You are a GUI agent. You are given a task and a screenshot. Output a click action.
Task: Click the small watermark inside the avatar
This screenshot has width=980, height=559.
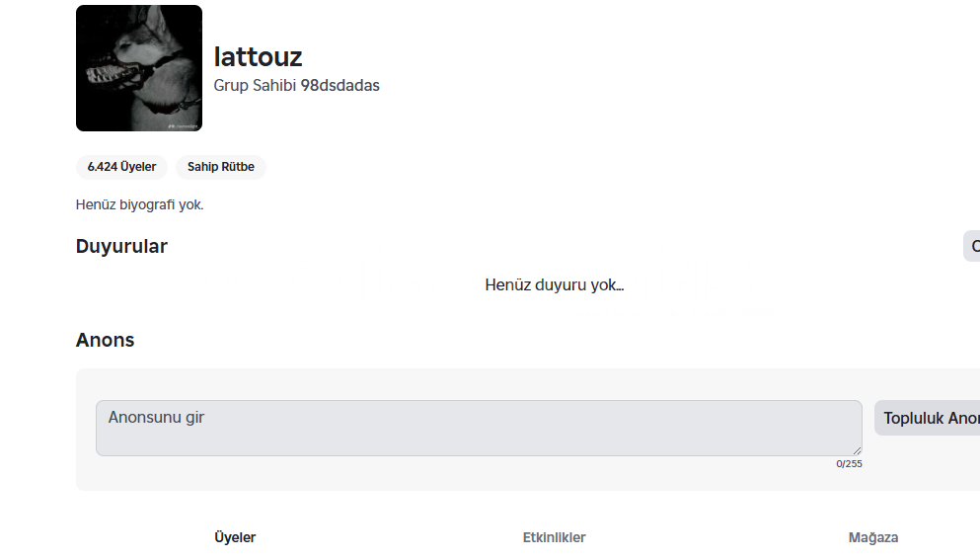183,124
